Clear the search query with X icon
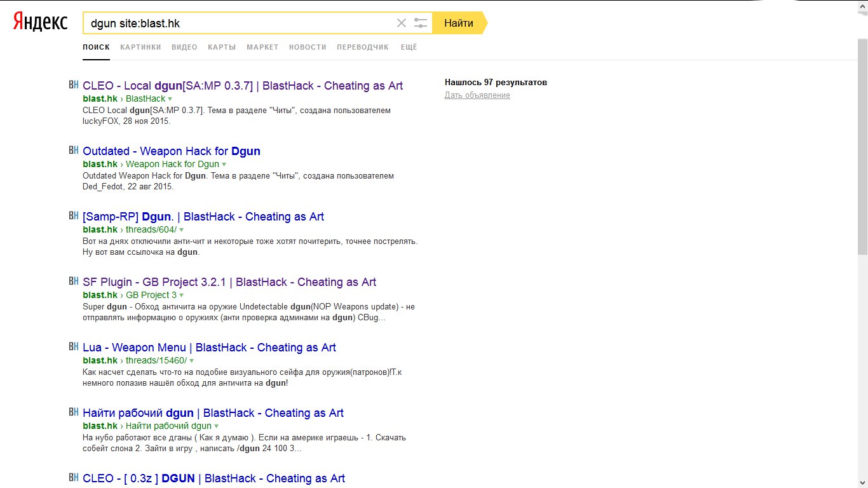The width and height of the screenshot is (868, 488). point(402,23)
